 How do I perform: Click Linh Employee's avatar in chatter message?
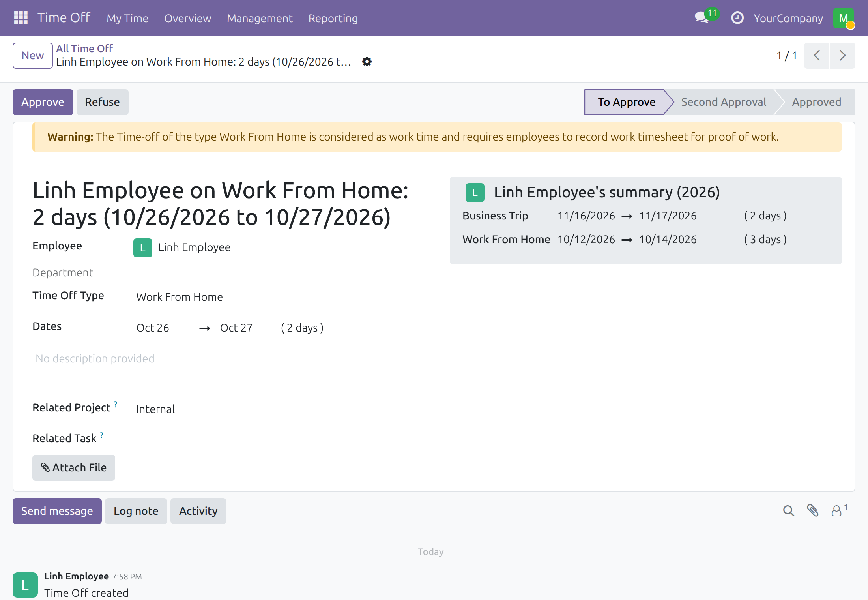pos(25,585)
